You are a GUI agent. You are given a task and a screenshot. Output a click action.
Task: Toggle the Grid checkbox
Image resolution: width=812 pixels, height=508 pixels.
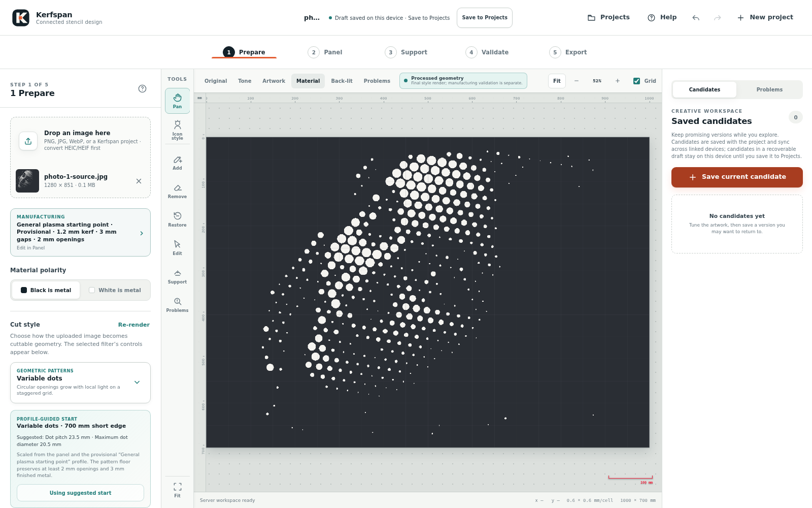[x=636, y=81]
